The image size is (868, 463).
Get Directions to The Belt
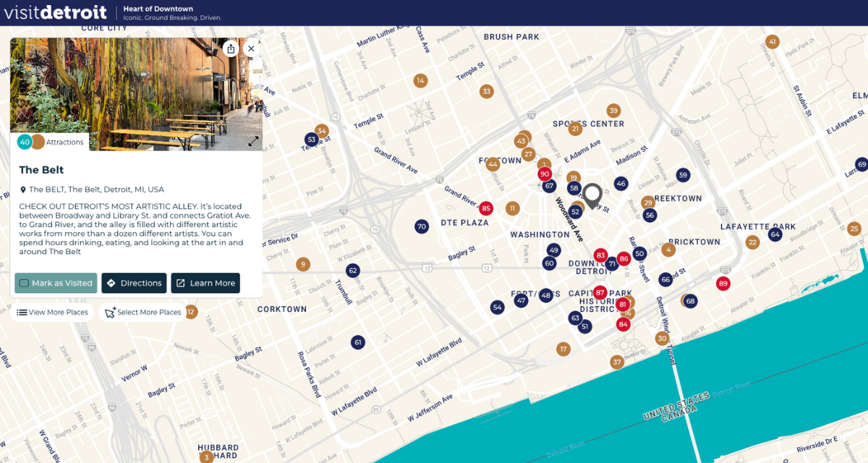coord(134,283)
